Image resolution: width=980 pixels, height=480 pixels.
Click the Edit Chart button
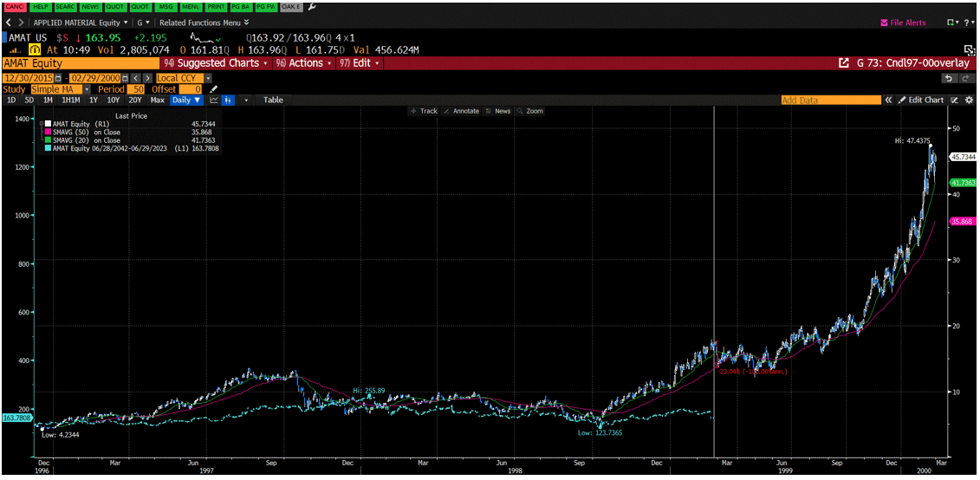point(920,100)
